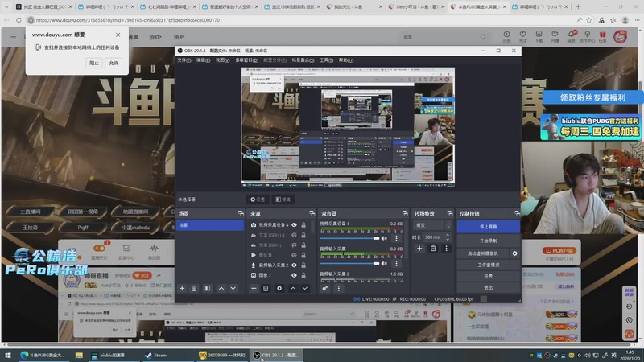The image size is (644, 362).
Task: Show 文本 (GDI+) source with eye icon
Action: (x=294, y=245)
